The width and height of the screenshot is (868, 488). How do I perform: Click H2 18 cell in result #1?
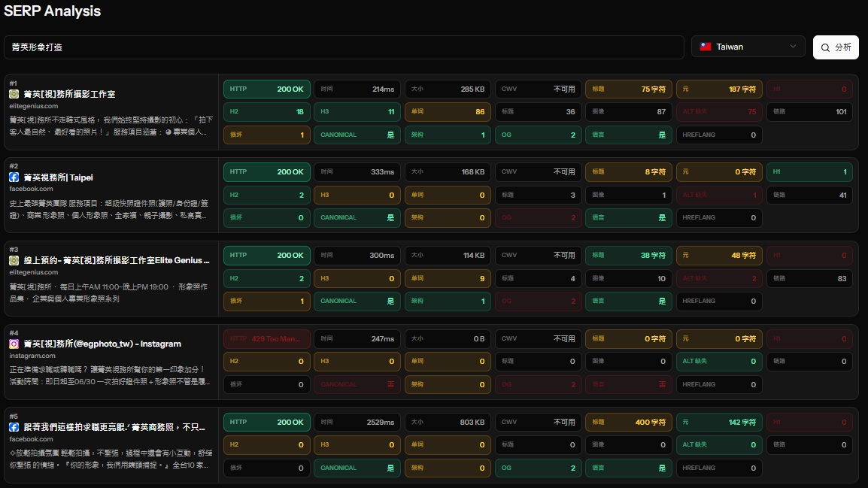pos(267,112)
